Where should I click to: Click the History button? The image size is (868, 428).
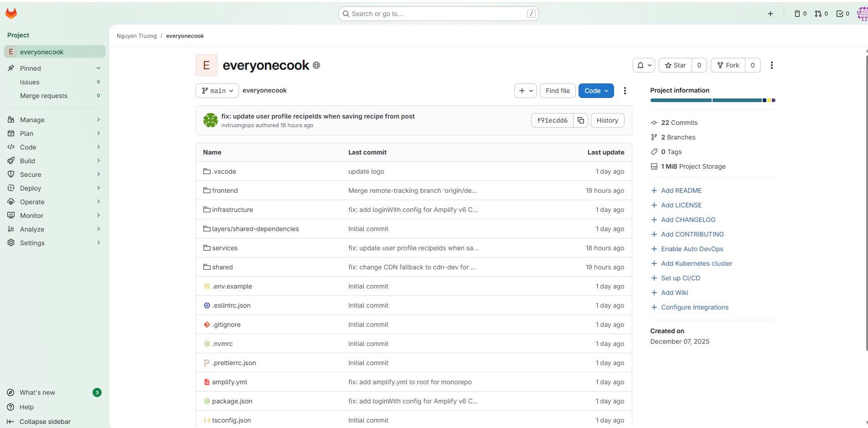point(607,120)
